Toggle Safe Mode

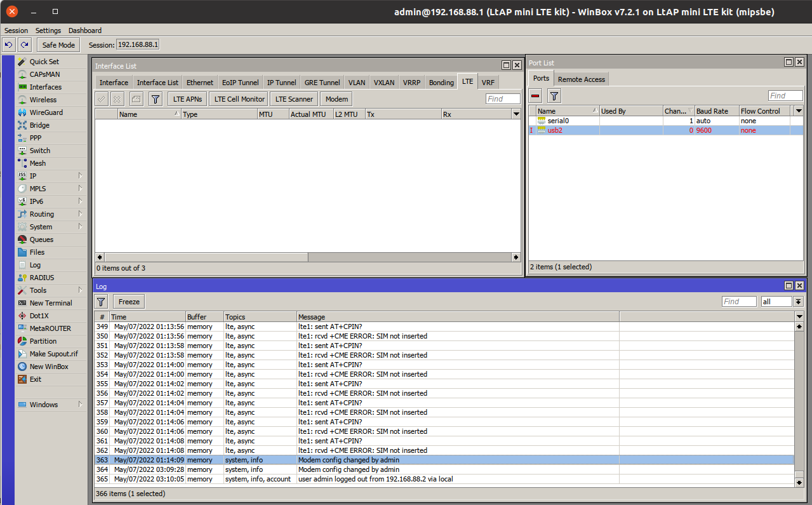[58, 44]
